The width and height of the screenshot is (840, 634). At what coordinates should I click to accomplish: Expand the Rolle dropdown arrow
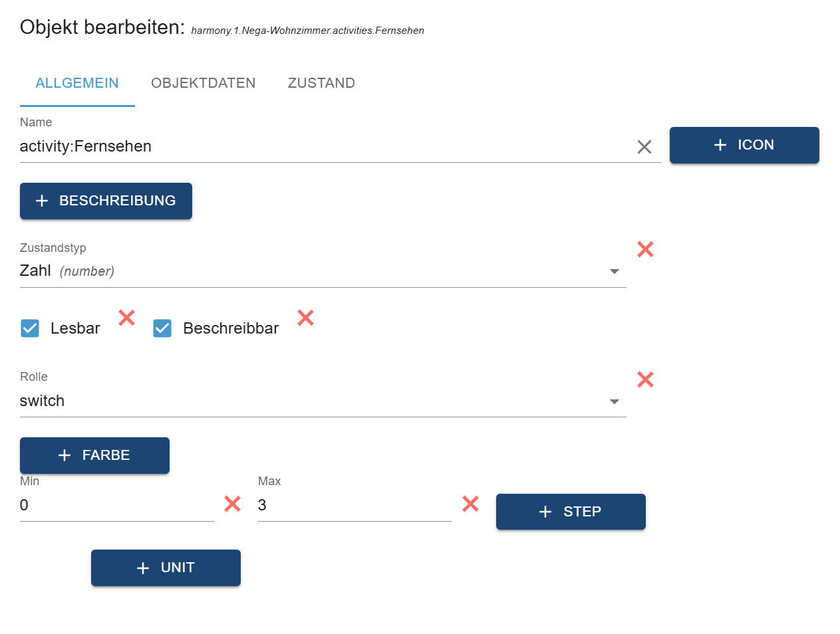coord(615,401)
